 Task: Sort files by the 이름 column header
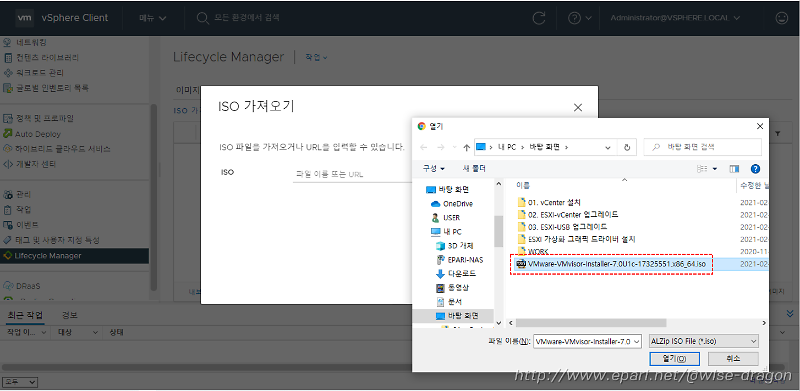point(523,185)
